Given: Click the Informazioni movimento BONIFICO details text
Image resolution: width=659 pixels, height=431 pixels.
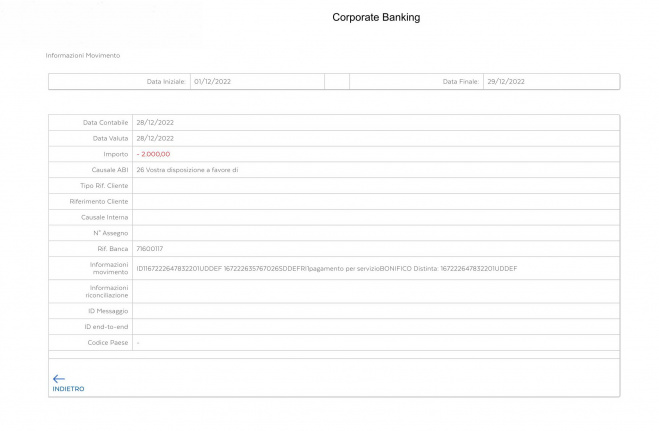Looking at the screenshot, I should click(326, 268).
